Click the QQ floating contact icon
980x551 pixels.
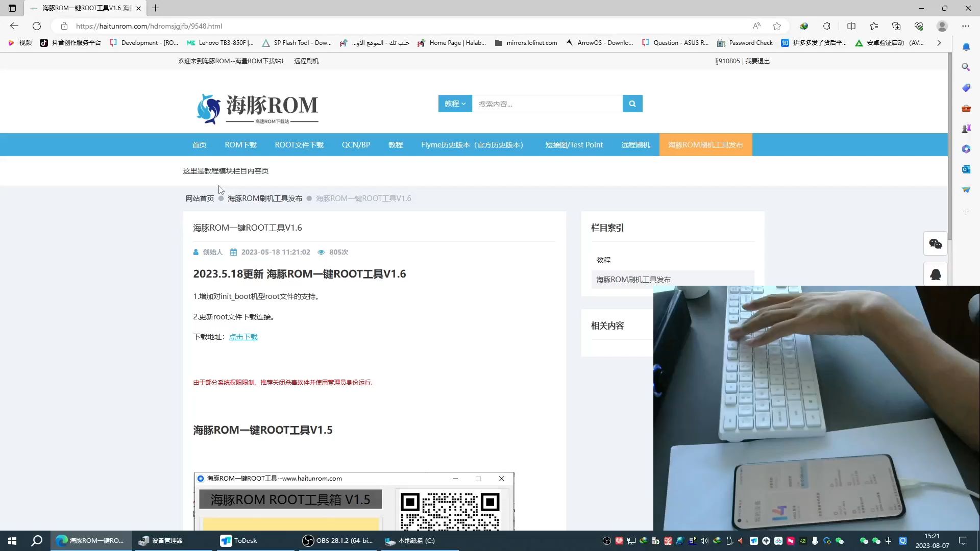(x=936, y=274)
